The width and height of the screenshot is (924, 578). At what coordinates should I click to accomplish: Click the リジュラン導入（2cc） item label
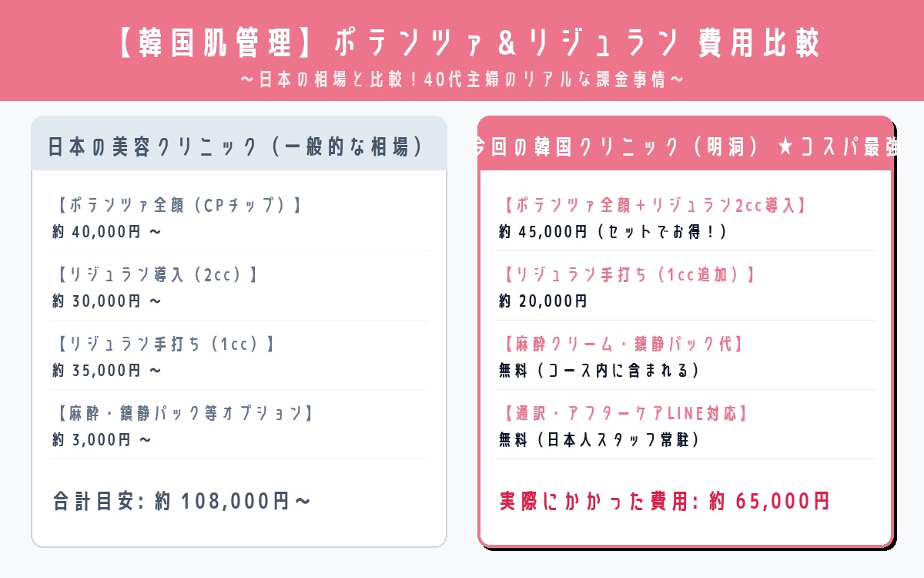point(157,275)
